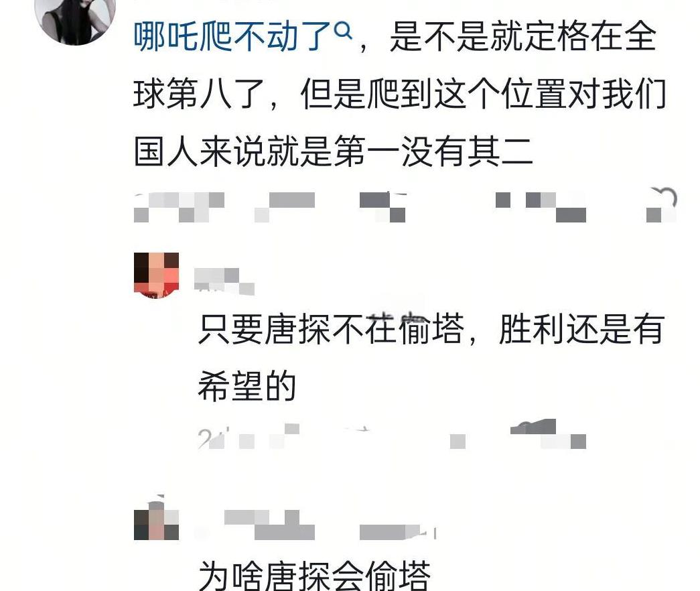Select the reply text 为啥唐探会偷塔

(314, 576)
